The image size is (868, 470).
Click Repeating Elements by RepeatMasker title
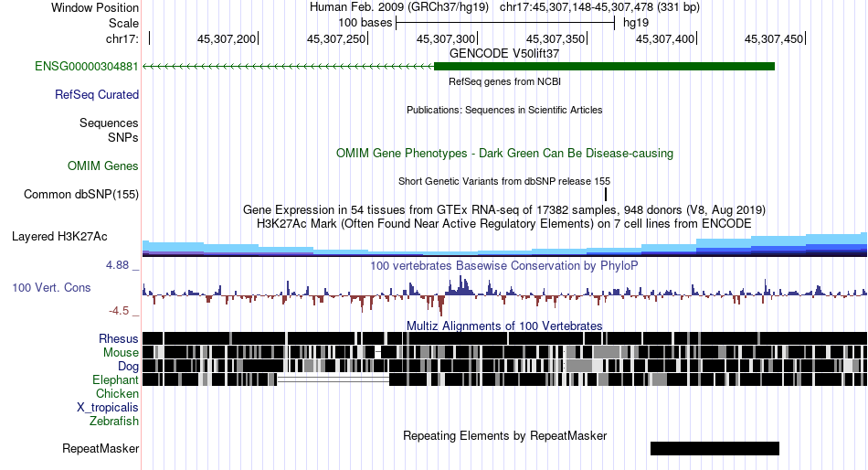pos(504,435)
